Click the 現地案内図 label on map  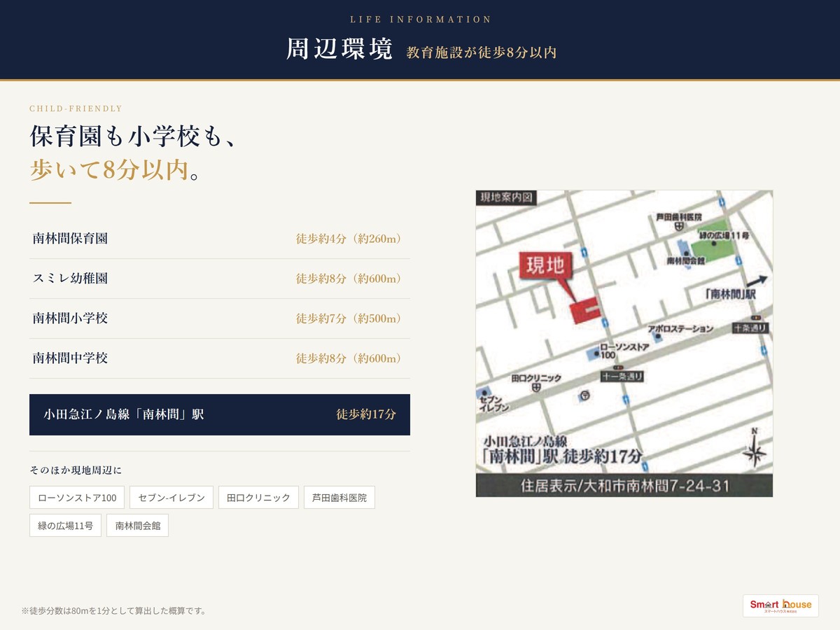tap(506, 198)
